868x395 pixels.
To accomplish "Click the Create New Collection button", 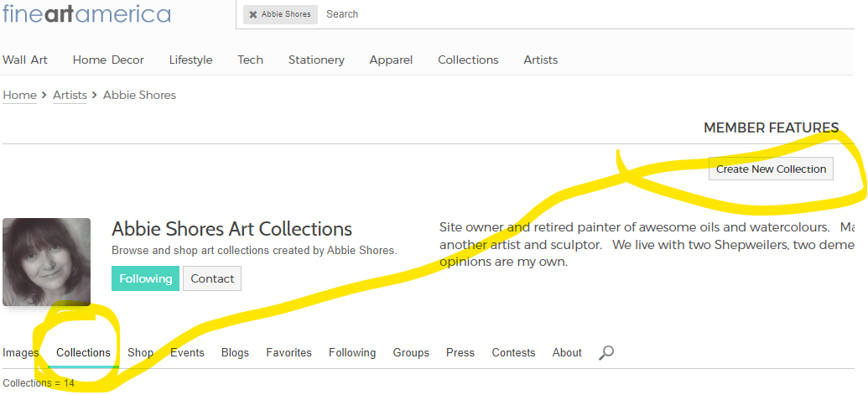I will click(x=771, y=169).
